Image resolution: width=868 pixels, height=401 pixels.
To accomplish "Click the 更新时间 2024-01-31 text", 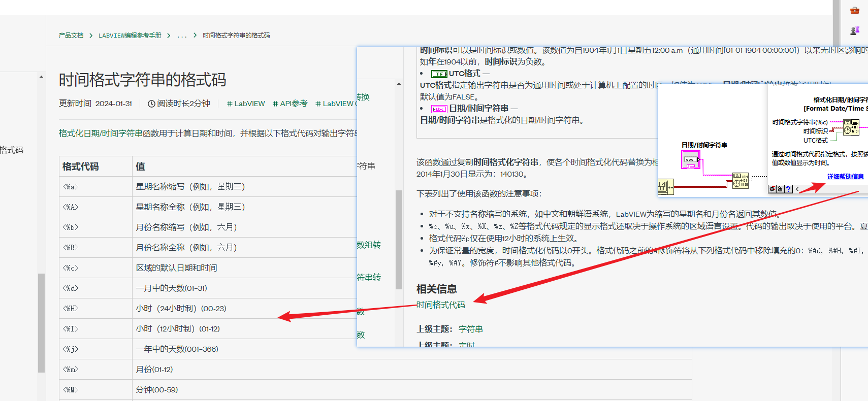I will [95, 104].
